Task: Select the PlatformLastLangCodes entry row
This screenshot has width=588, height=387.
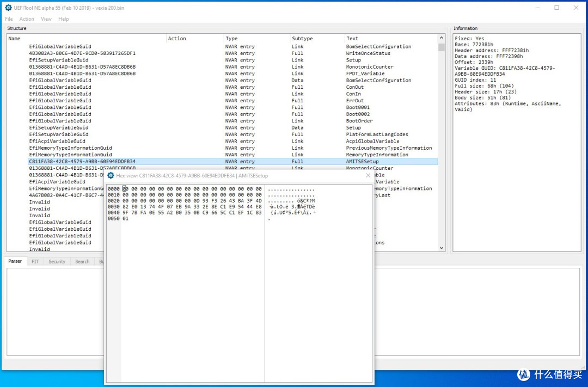Action: pos(232,134)
